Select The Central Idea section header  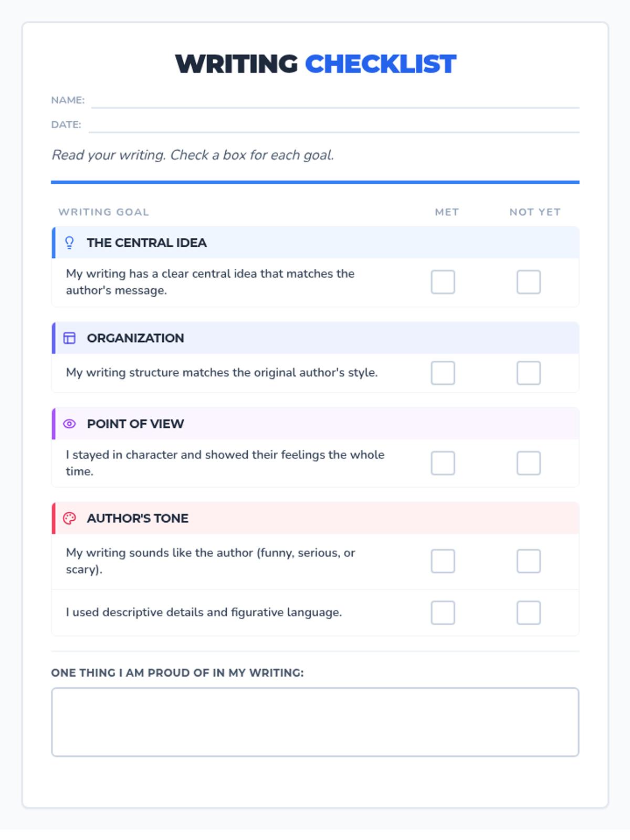tap(147, 243)
